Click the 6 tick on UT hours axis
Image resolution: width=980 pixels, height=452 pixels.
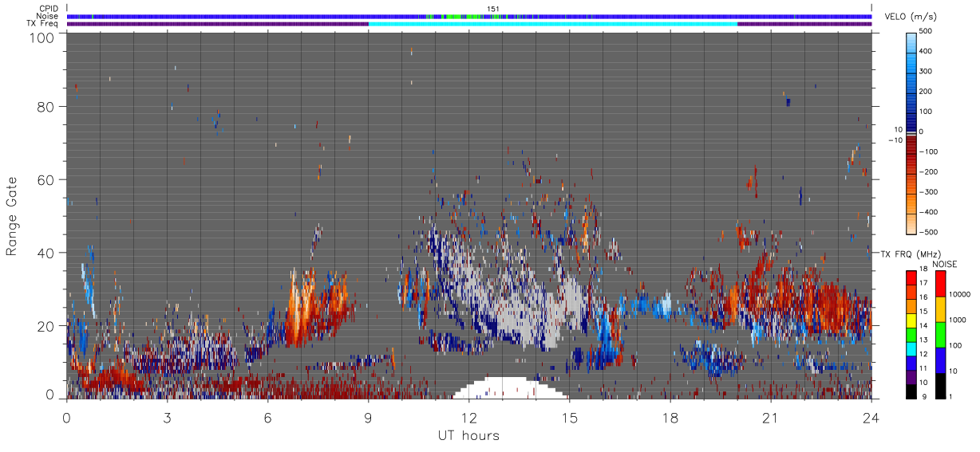click(x=267, y=418)
